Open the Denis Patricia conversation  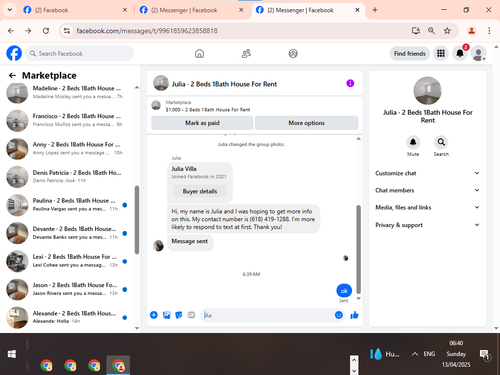[x=67, y=177]
